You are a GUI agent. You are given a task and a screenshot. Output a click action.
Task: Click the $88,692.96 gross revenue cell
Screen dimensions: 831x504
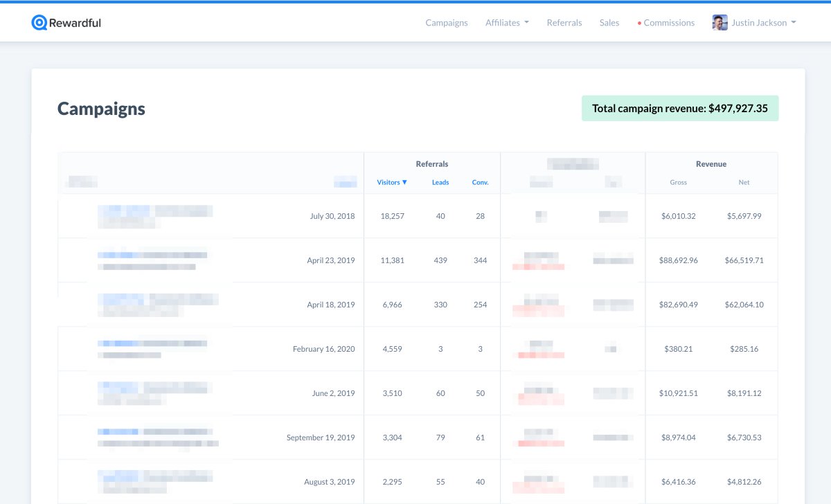click(x=678, y=260)
